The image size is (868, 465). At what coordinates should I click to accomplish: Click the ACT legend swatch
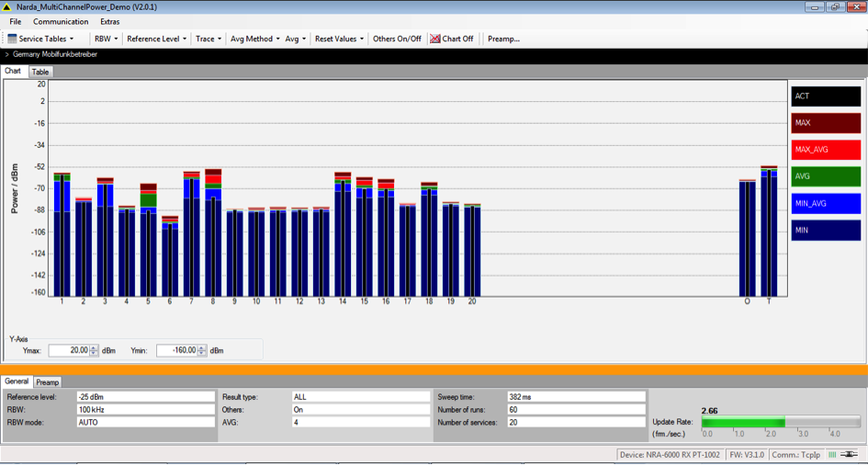[826, 96]
